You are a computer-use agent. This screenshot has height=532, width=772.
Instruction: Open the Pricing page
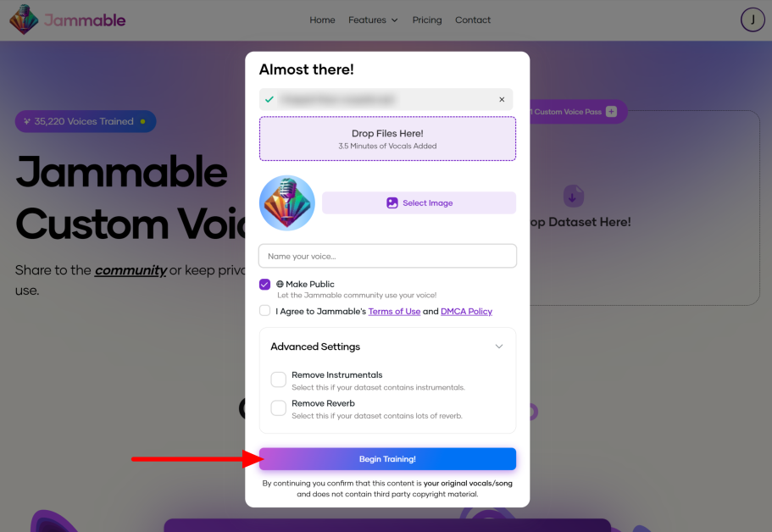pos(427,20)
